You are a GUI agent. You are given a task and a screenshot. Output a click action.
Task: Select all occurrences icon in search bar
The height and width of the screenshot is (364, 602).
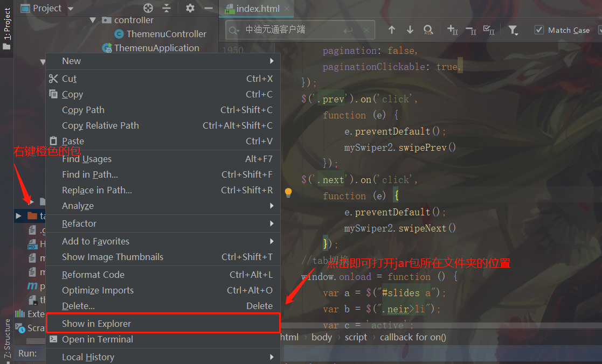(x=489, y=30)
